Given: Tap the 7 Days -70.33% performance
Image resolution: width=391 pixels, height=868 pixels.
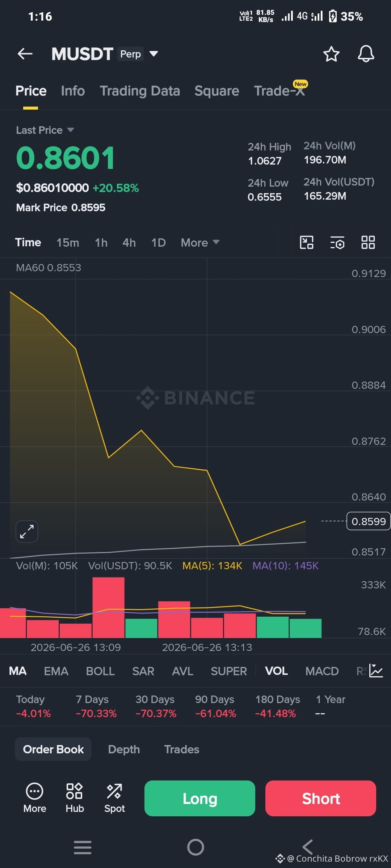Looking at the screenshot, I should (x=96, y=706).
